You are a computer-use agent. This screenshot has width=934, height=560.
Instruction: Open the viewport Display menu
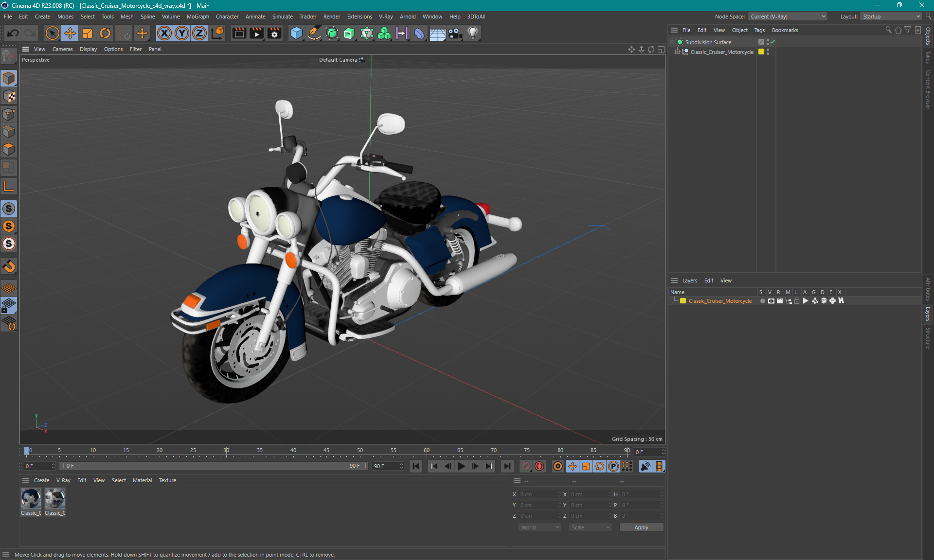point(88,49)
